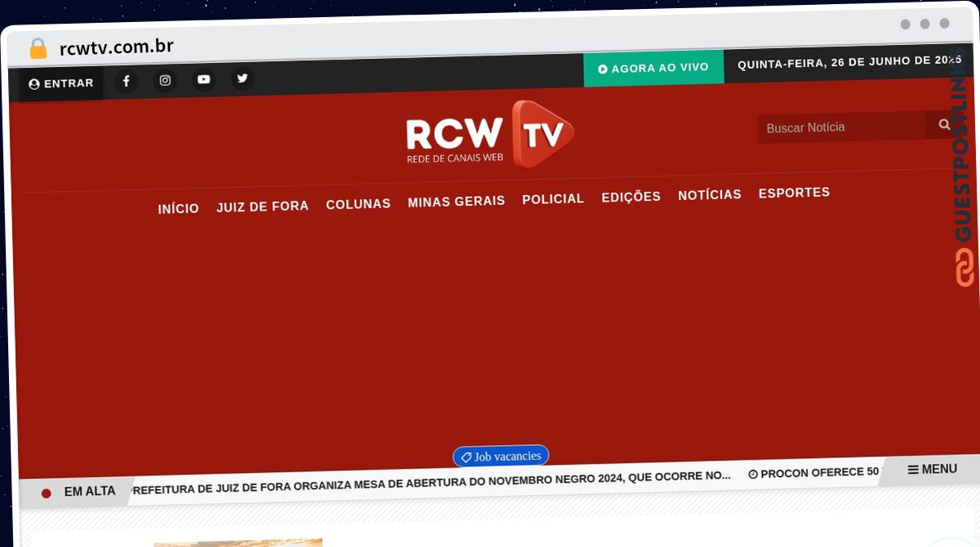This screenshot has height=547, width=980.
Task: Open the MENU hamburger button
Action: click(932, 469)
